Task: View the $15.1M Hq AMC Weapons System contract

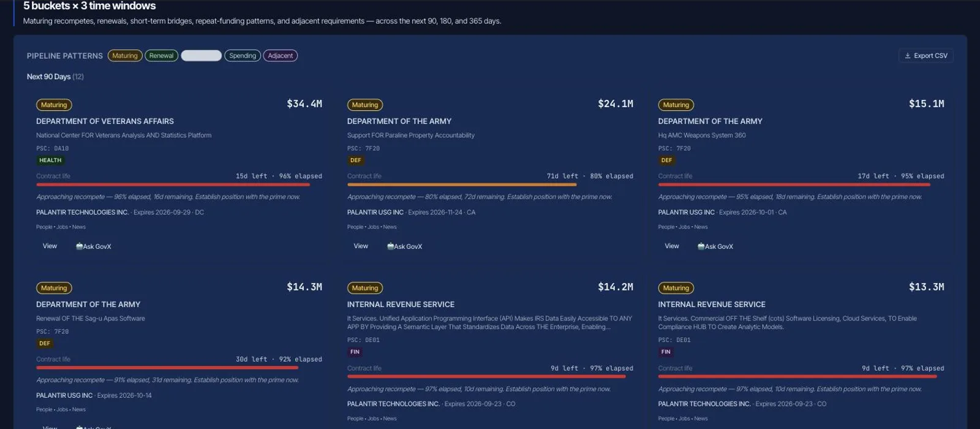Action: [x=672, y=246]
